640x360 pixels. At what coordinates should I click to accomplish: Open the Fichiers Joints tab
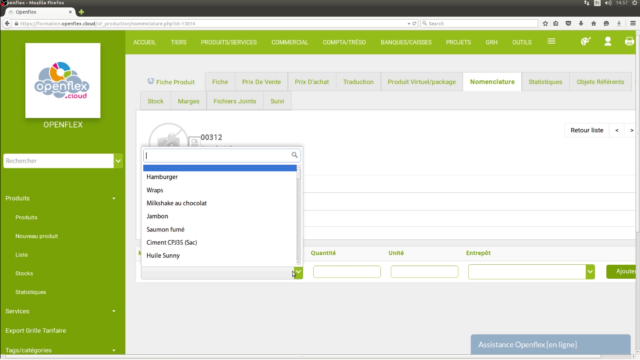coord(235,101)
